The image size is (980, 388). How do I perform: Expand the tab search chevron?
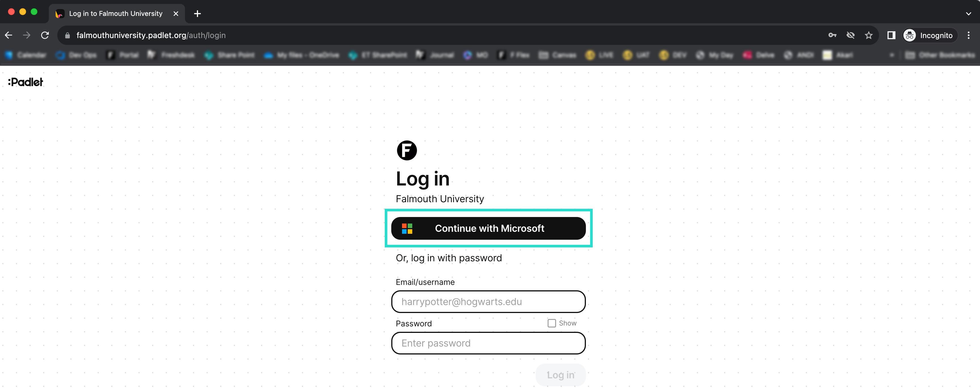click(968, 14)
